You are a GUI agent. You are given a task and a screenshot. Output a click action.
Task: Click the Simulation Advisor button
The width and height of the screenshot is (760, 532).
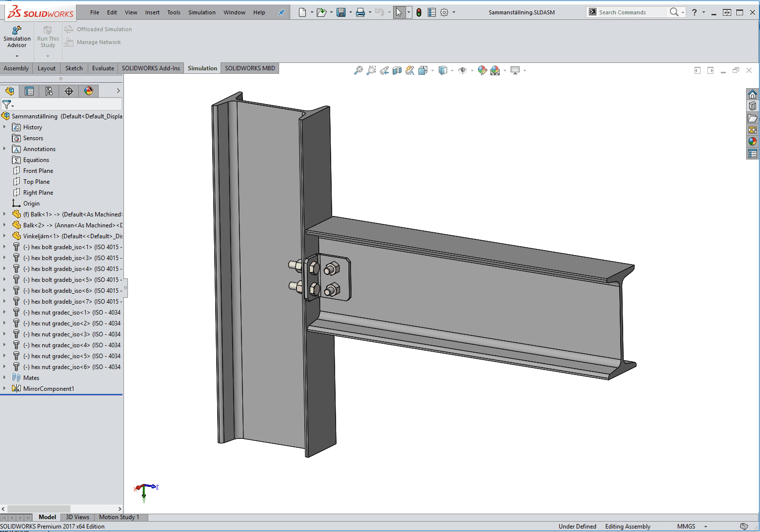(x=17, y=37)
